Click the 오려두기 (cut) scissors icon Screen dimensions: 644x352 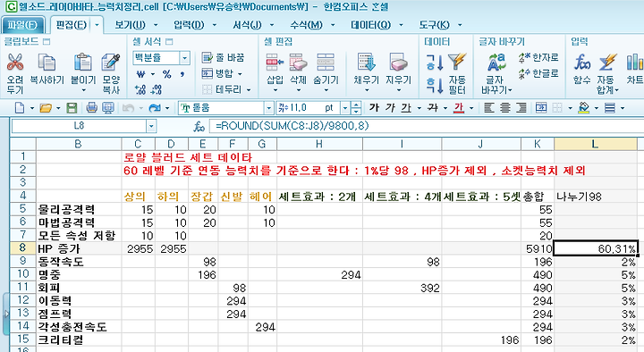tap(15, 63)
